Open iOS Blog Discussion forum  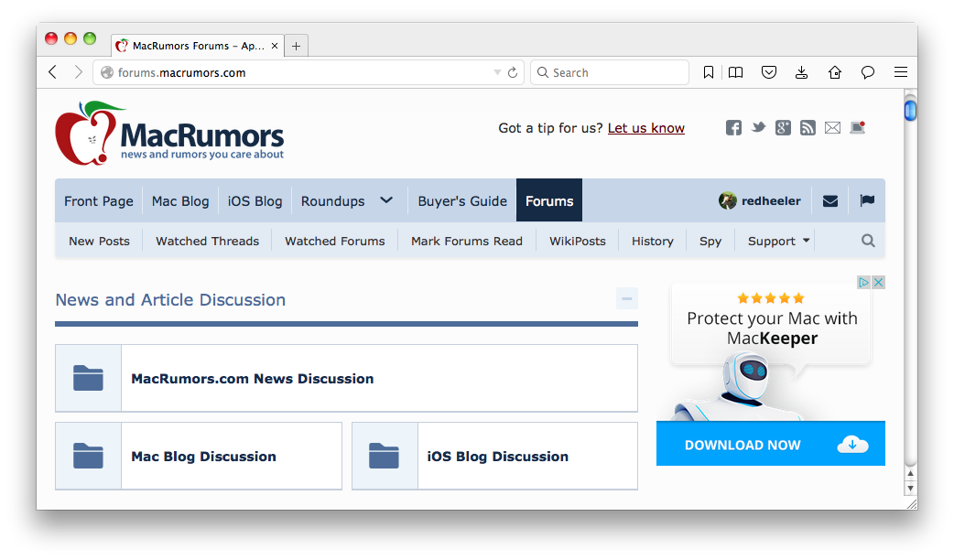498,456
